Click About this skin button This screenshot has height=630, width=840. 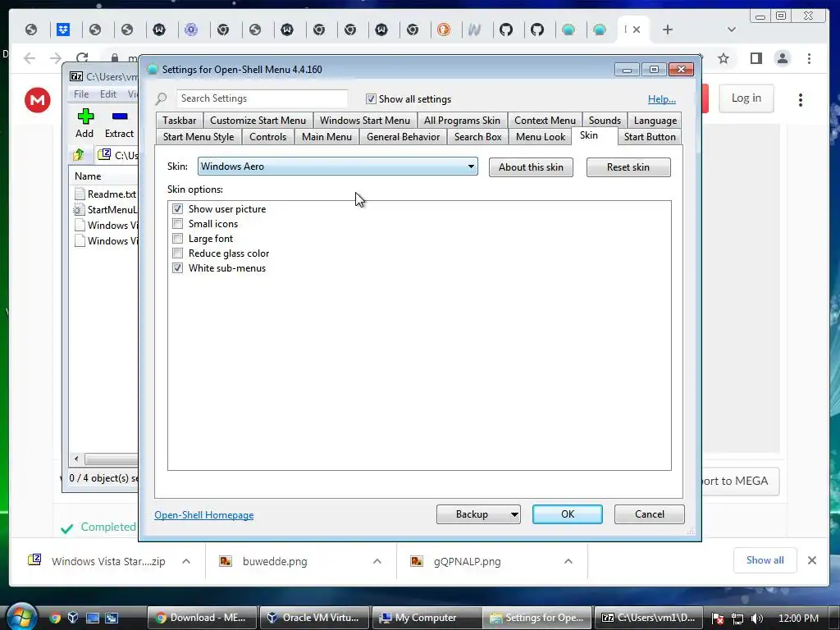click(531, 167)
